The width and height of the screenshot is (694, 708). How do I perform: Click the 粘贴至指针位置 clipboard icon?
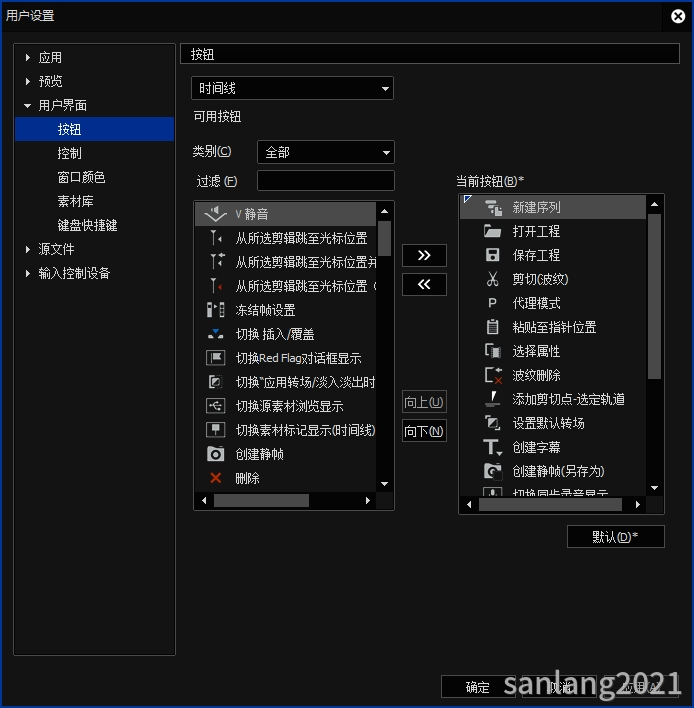tap(492, 327)
